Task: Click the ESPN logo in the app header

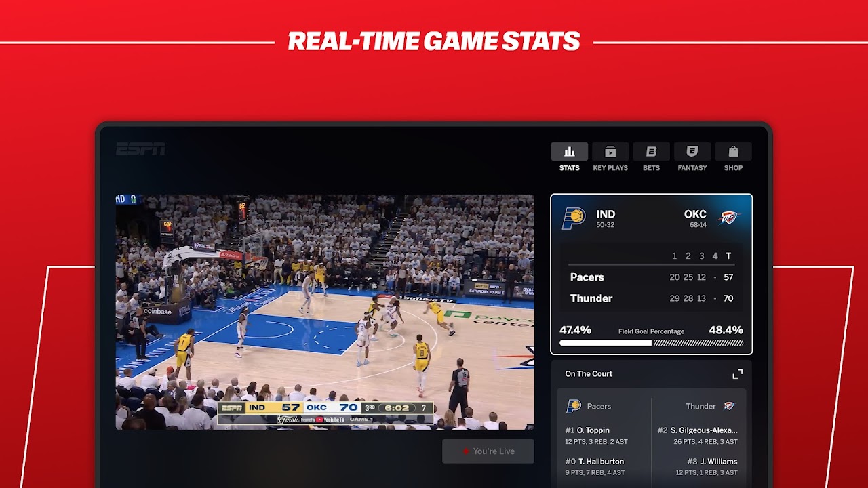Action: pyautogui.click(x=140, y=149)
